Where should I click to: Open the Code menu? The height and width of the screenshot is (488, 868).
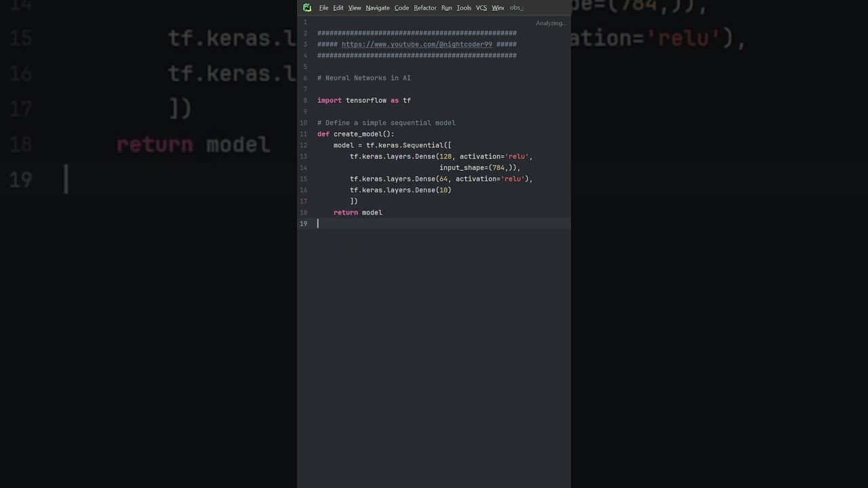[401, 8]
